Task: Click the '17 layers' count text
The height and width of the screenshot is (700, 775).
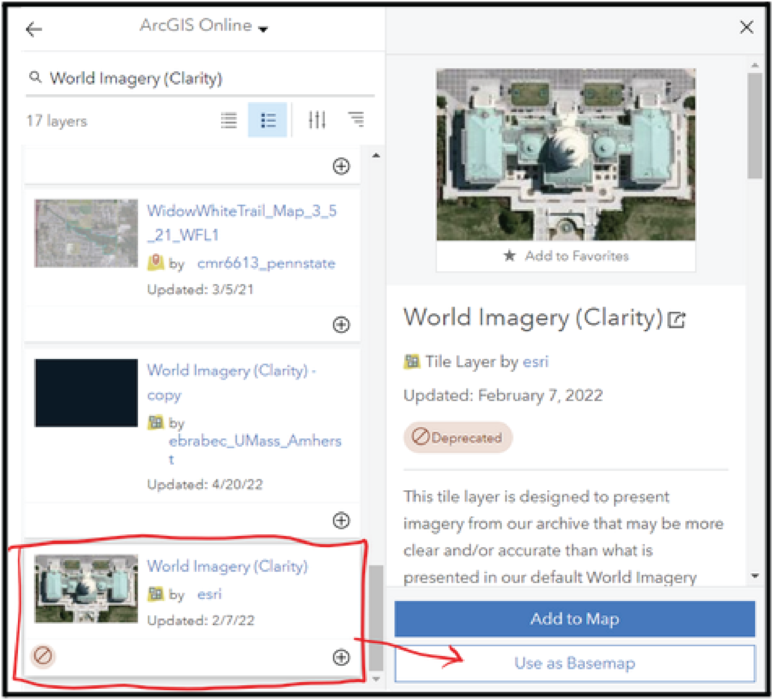Action: point(57,121)
